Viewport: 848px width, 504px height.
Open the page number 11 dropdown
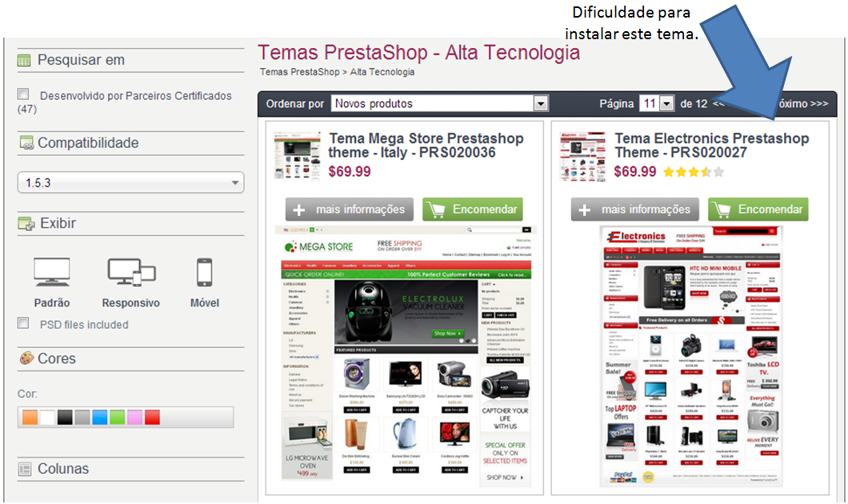pos(657,103)
